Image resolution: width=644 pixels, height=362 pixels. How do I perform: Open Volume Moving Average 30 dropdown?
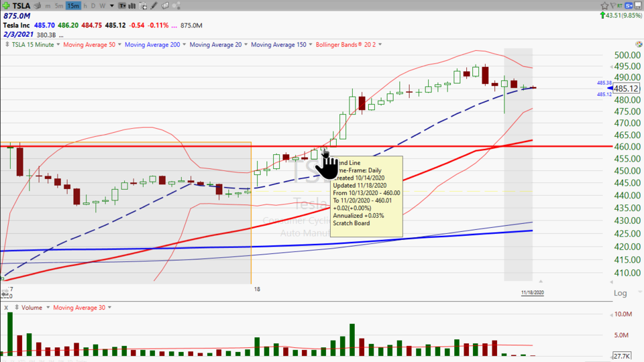[109, 308]
